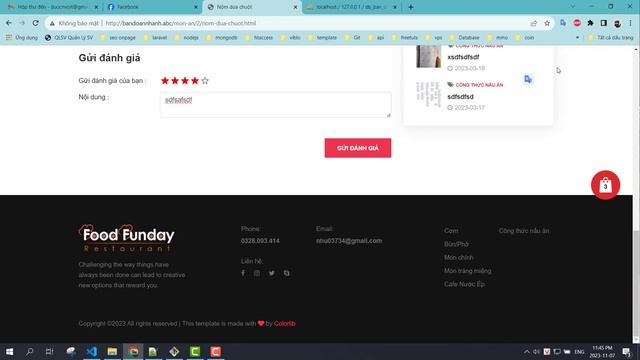The width and height of the screenshot is (640, 360).
Task: Open the laravel bookmark folder
Action: 155,38
